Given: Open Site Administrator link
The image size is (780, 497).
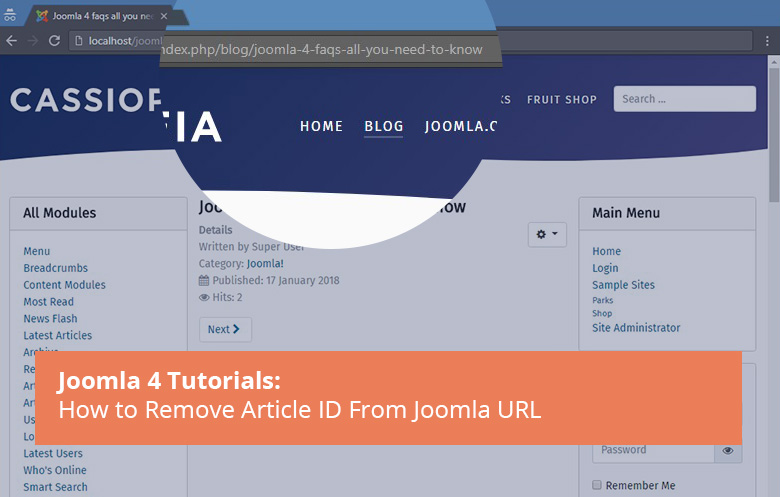Looking at the screenshot, I should pos(636,328).
